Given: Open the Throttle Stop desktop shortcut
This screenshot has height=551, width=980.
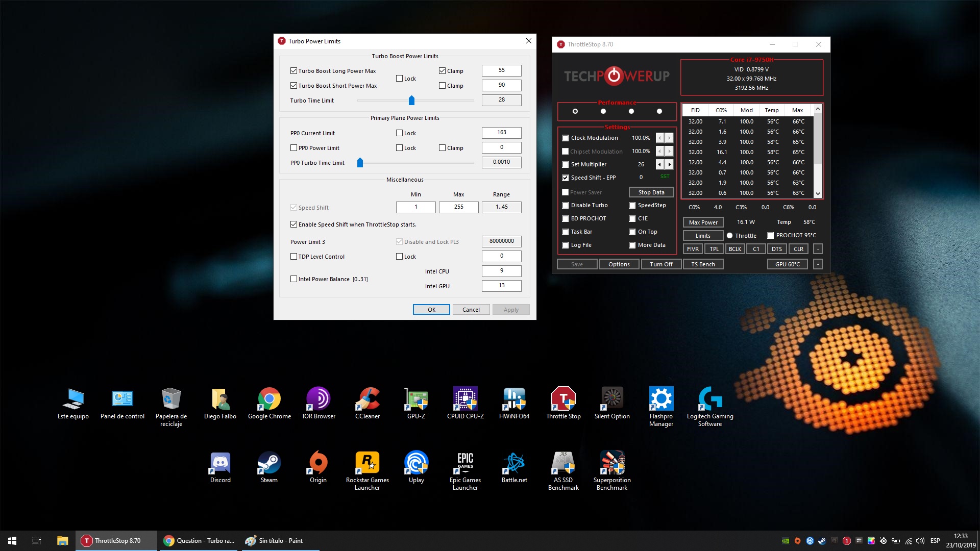Looking at the screenshot, I should click(x=563, y=399).
